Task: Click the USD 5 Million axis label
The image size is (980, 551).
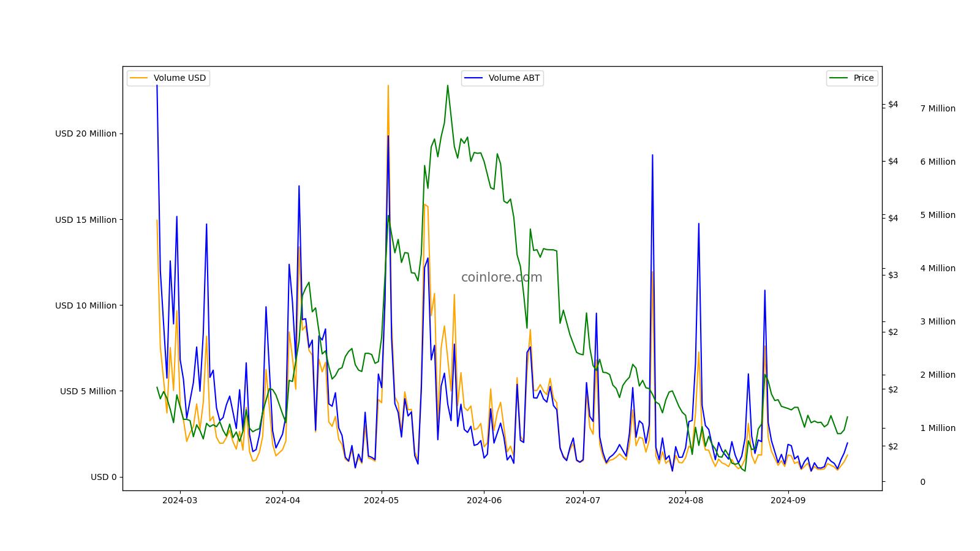Action: 88,391
